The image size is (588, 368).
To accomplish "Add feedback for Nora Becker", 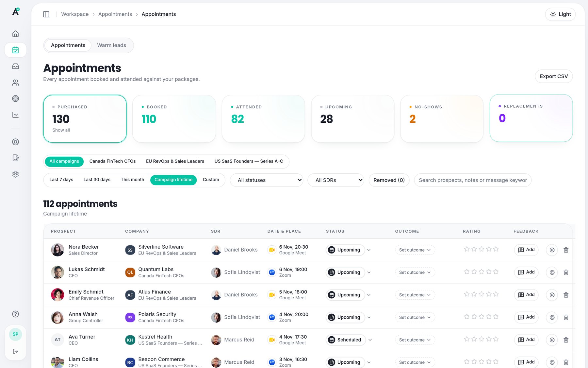I will pyautogui.click(x=526, y=250).
